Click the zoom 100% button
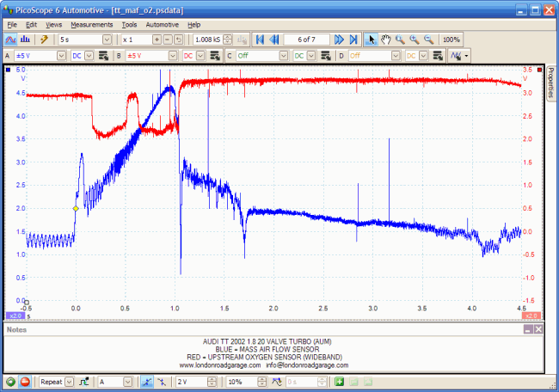Viewport: 559px width, 392px height. pos(451,40)
